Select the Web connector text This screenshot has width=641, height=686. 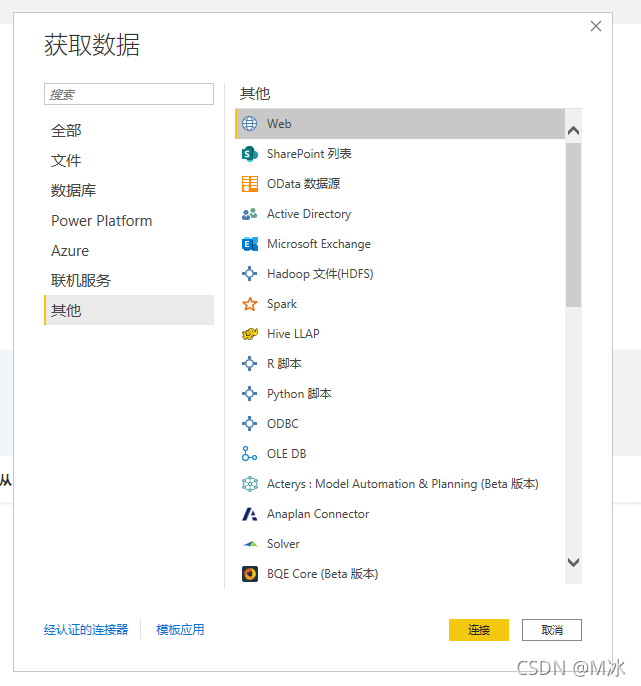[279, 124]
